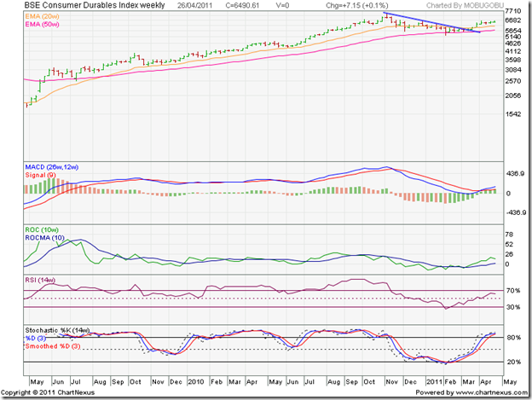Click the Signal (9) indicator label
The width and height of the screenshot is (532, 400).
[x=41, y=175]
